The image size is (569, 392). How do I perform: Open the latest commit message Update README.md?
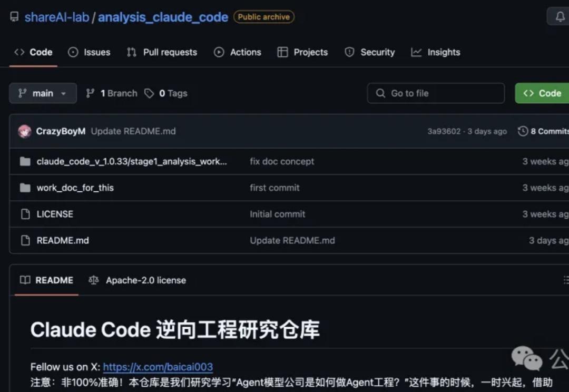133,131
